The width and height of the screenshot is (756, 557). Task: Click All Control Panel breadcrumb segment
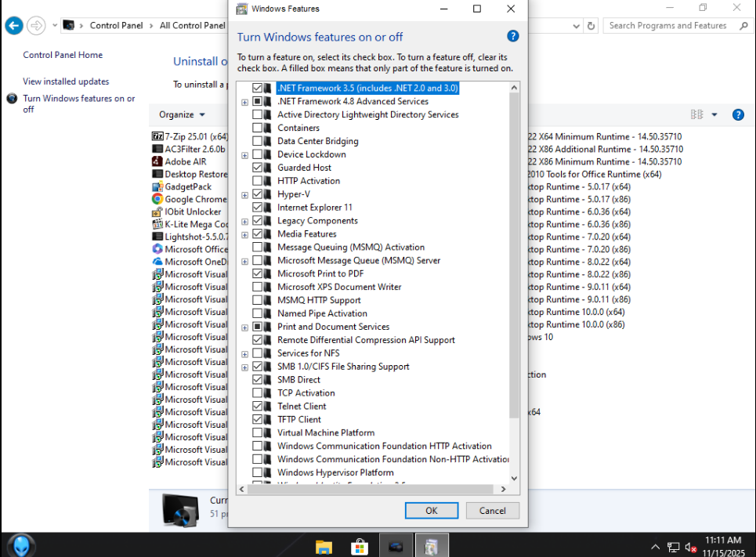tap(193, 26)
